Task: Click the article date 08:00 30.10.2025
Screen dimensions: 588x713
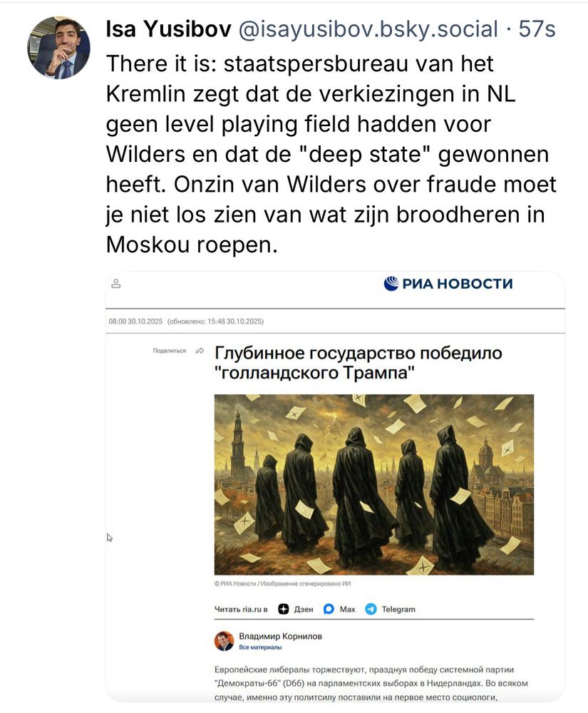Action: coord(135,322)
